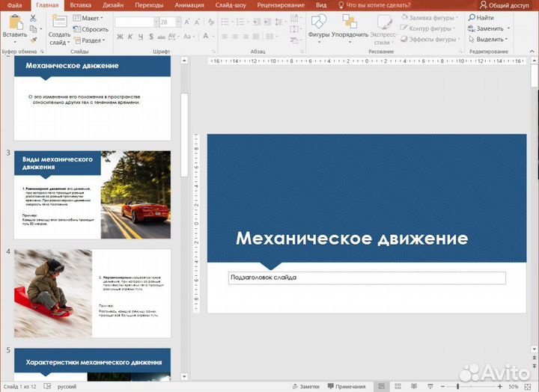Screen dimensions: 539x392
Task: Select slide 3 thumbnail with red car
Action: click(x=92, y=195)
